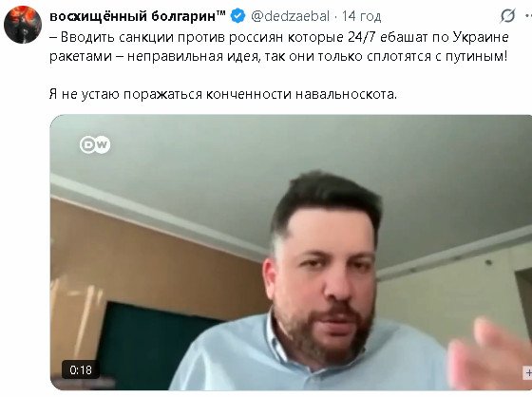Click the line 'ракетами – неправильная идея'
This screenshot has height=397, width=532.
pyautogui.click(x=278, y=56)
